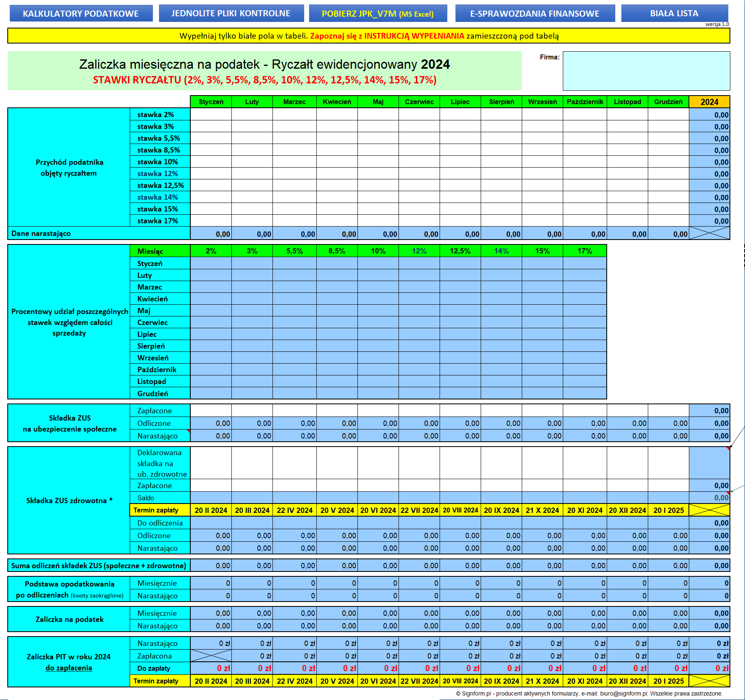Click the 'wersja 1.0' version label
Viewport: 745px width, 700px height.
[717, 24]
